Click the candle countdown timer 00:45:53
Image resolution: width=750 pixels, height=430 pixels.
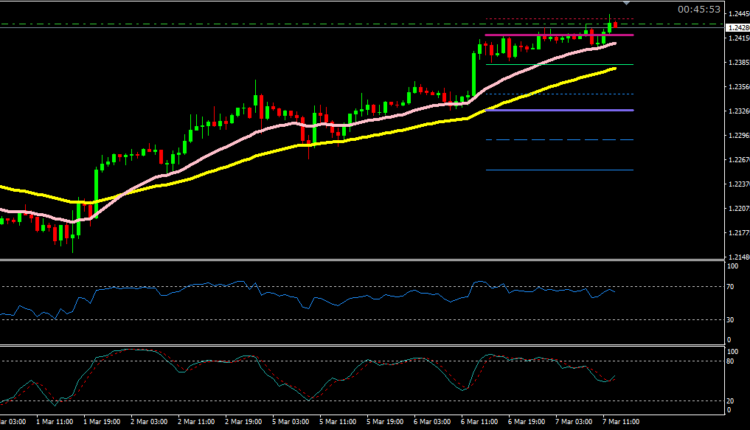[698, 9]
